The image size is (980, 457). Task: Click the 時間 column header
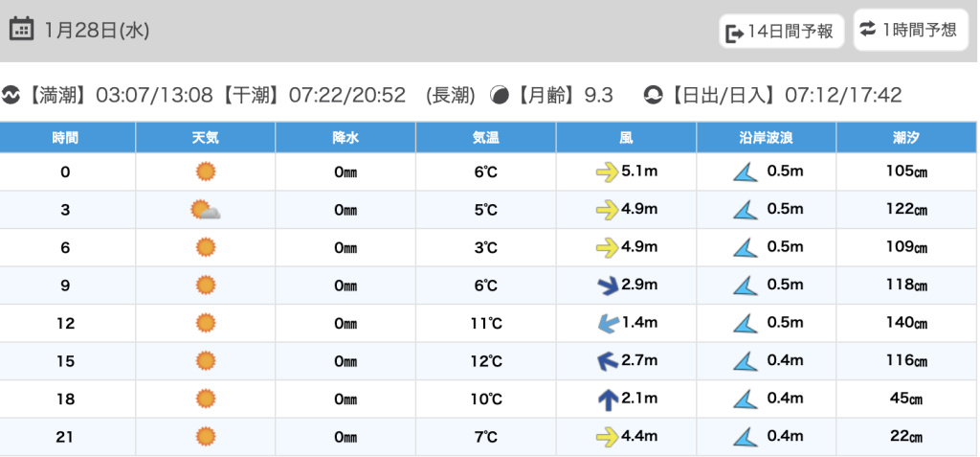point(68,138)
